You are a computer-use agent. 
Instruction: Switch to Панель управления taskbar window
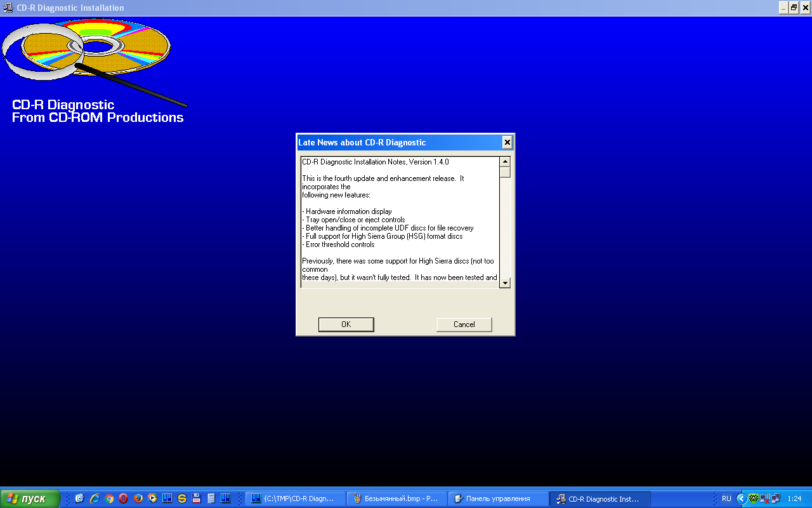tap(498, 498)
